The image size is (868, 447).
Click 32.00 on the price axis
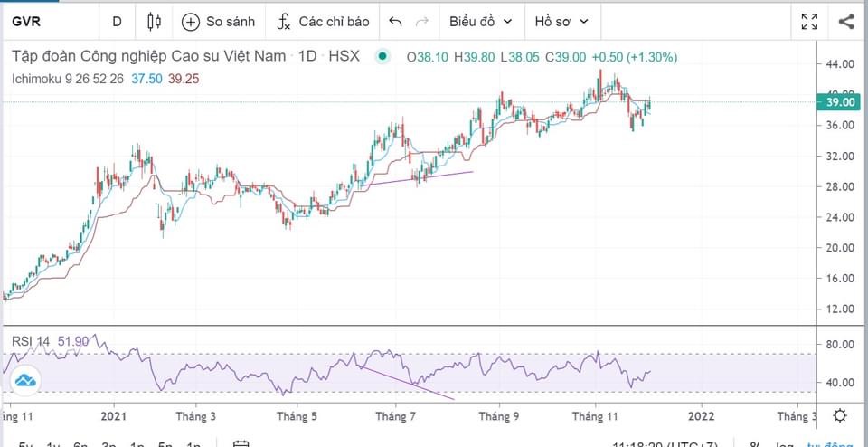[839, 157]
